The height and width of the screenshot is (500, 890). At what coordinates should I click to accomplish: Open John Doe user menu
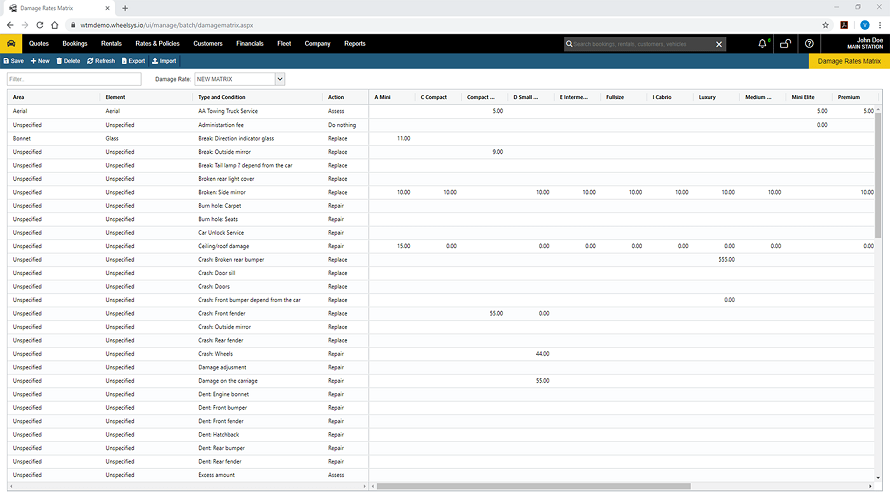click(x=864, y=44)
